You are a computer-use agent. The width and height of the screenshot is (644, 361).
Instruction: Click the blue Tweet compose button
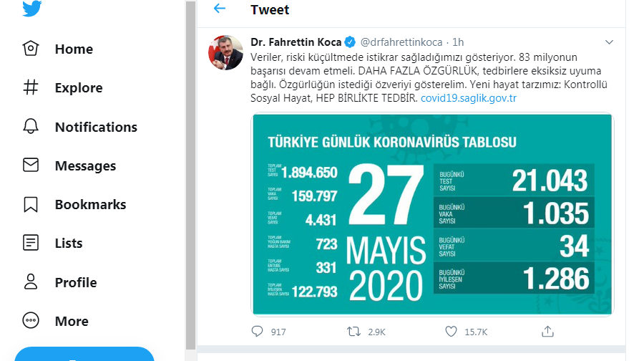(84, 354)
